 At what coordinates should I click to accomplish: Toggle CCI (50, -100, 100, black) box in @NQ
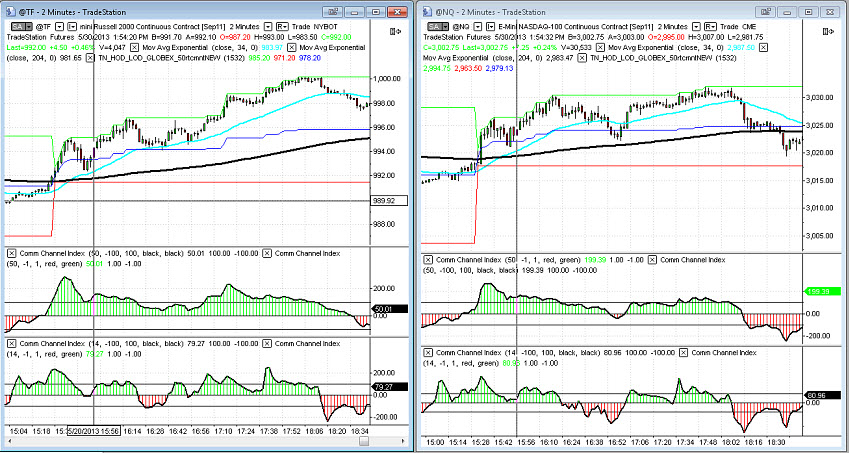pyautogui.click(x=653, y=260)
